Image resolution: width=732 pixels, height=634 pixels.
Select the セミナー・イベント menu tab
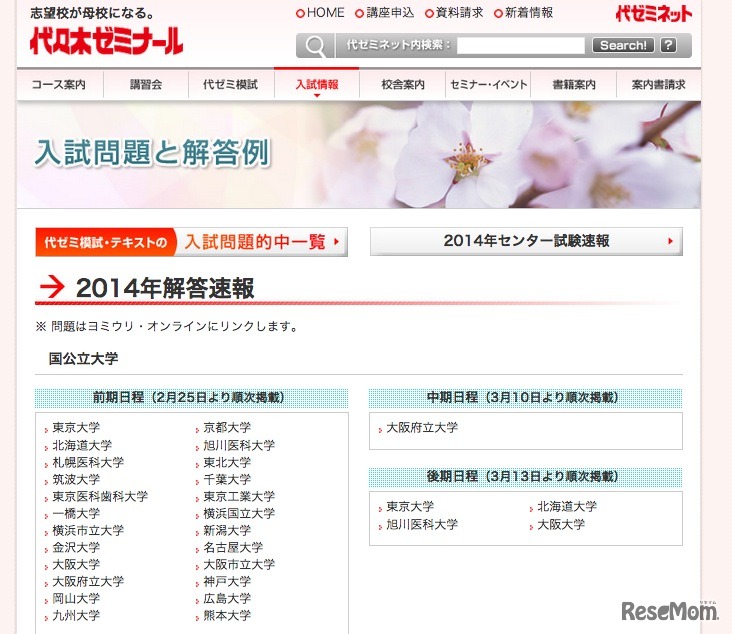pyautogui.click(x=488, y=85)
